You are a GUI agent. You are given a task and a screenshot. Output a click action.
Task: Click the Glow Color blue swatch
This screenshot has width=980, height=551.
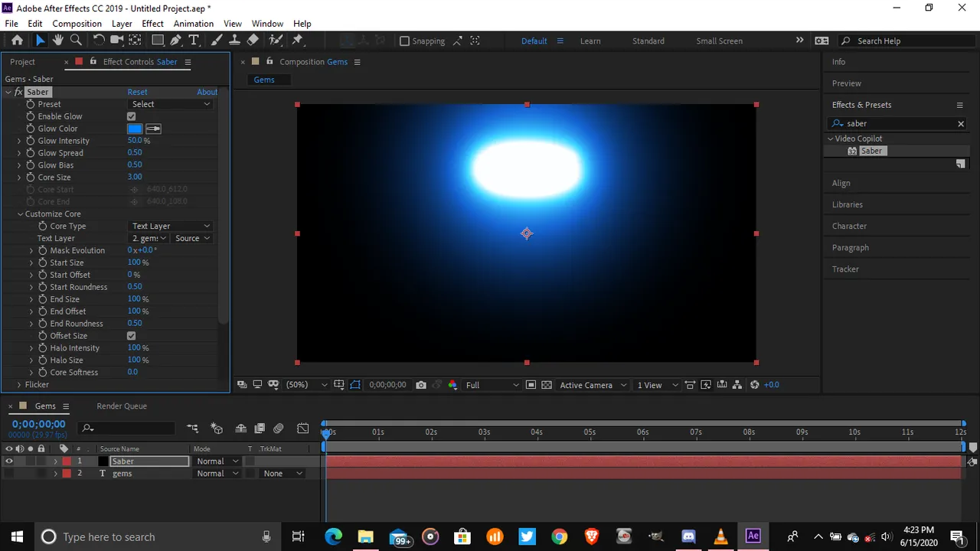(x=135, y=129)
